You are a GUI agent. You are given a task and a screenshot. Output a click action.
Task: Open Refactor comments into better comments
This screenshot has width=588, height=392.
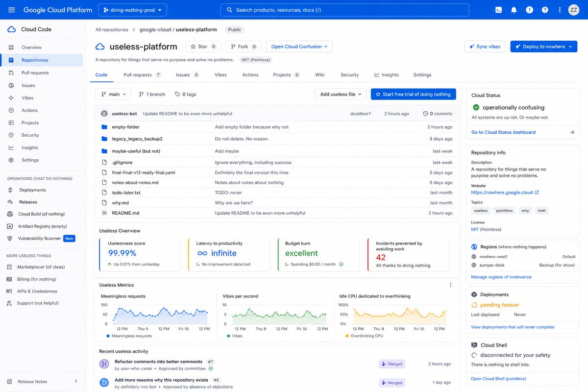coord(158,362)
